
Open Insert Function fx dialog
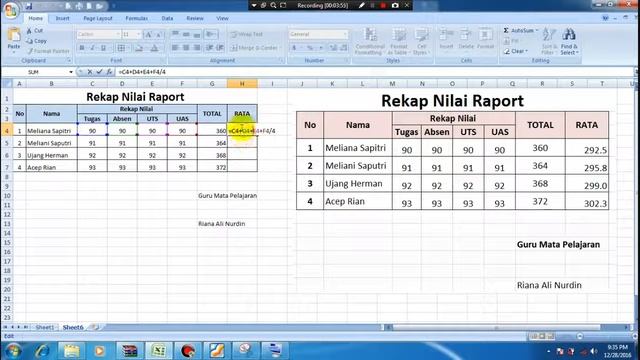pos(109,72)
